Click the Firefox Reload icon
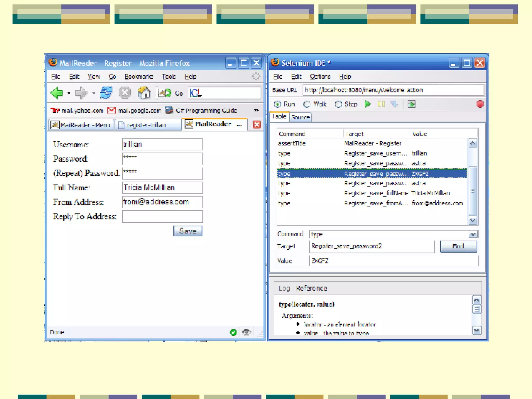The image size is (532, 399). click(x=106, y=93)
